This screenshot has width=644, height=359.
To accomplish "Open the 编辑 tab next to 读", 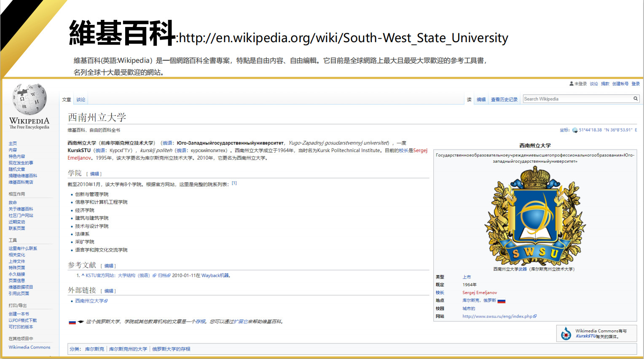I will coord(481,100).
